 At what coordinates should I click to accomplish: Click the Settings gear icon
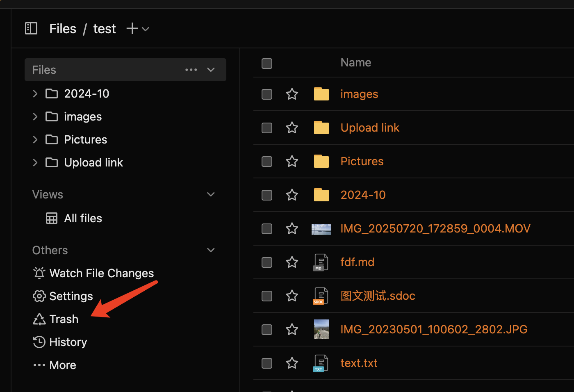pyautogui.click(x=39, y=296)
